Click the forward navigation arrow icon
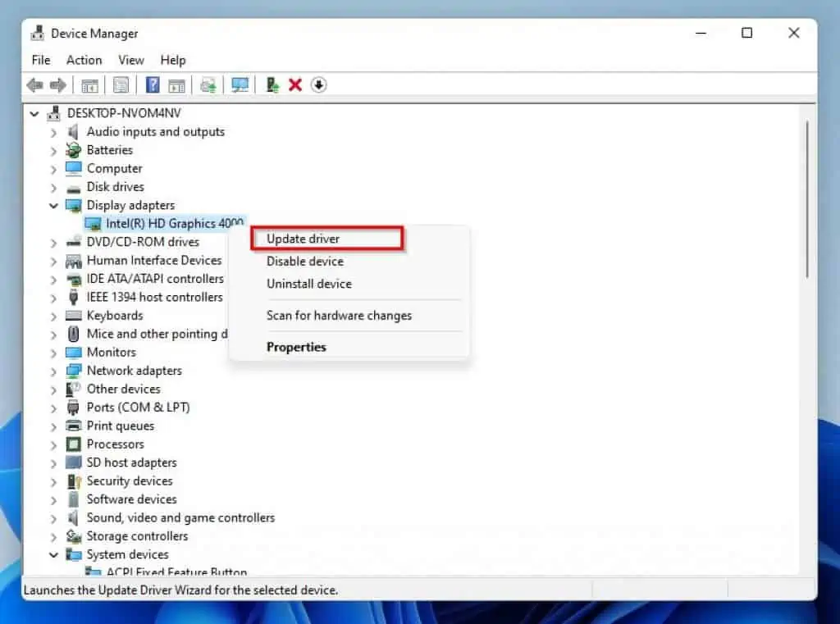This screenshot has width=840, height=624. (x=57, y=84)
